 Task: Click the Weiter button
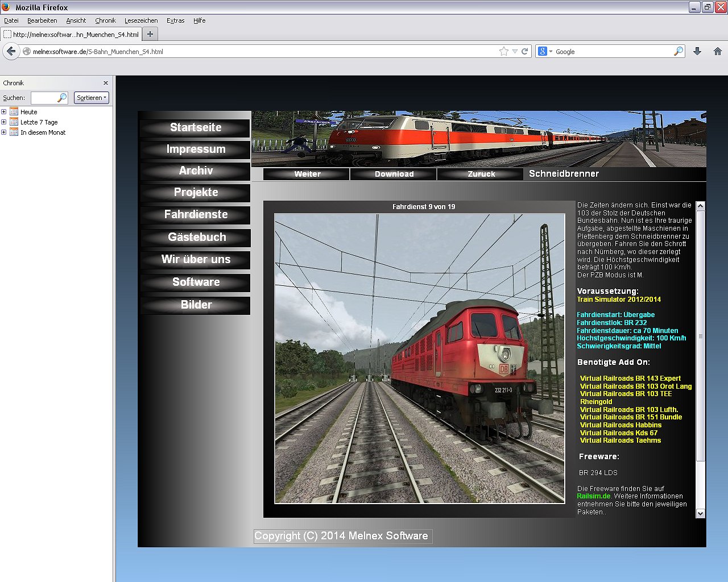click(x=307, y=174)
